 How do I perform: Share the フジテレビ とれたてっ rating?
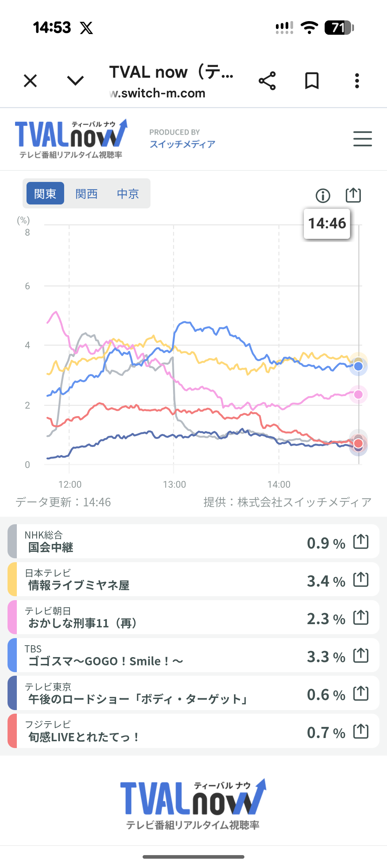click(361, 731)
